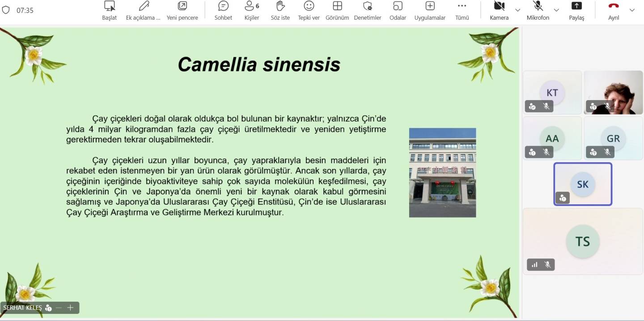Image resolution: width=644 pixels, height=321 pixels.
Task: Expand Ayrıl leave options arrow
Action: coord(632,10)
